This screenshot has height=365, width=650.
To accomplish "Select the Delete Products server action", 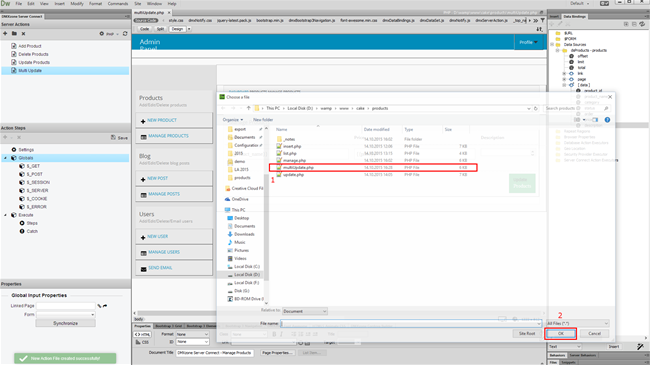I will pyautogui.click(x=33, y=54).
